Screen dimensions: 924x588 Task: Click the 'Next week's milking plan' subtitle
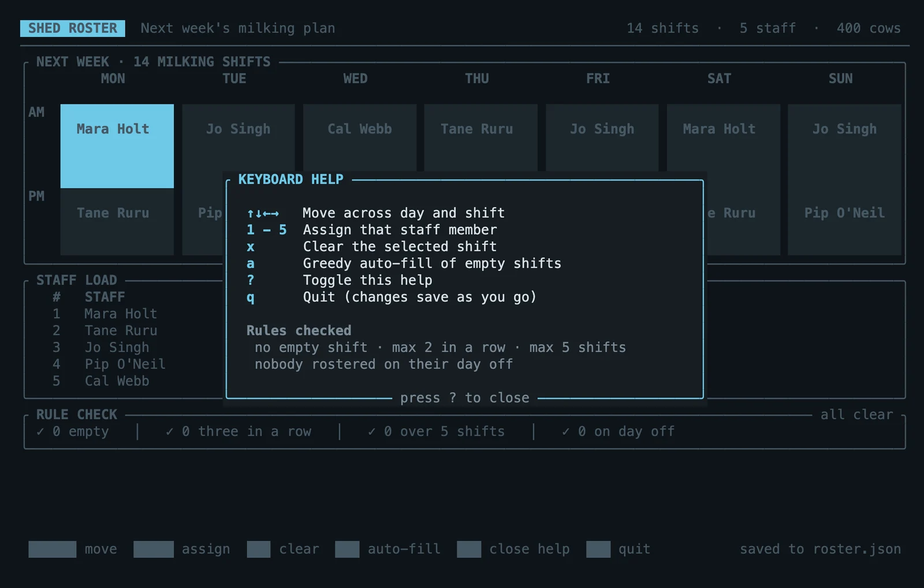click(238, 28)
